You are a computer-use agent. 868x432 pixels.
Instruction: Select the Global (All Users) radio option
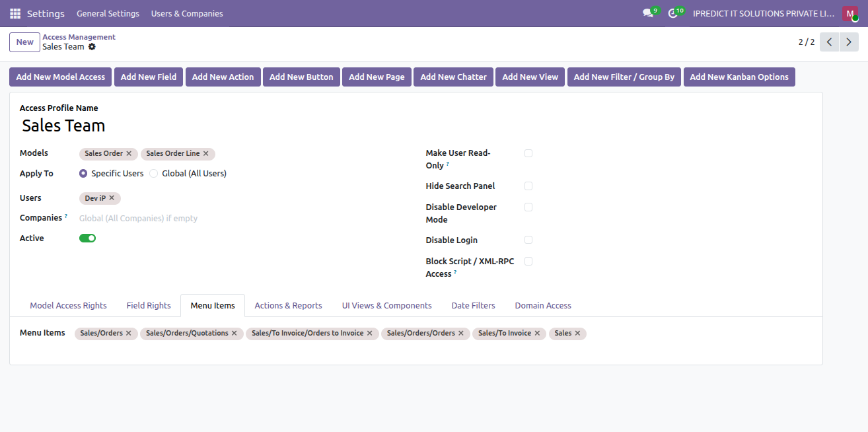coord(154,174)
